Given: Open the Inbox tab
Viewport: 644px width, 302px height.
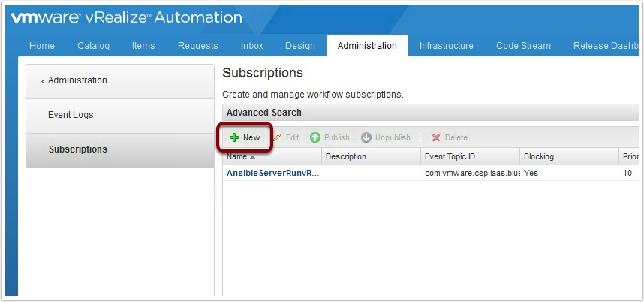Looking at the screenshot, I should point(251,46).
